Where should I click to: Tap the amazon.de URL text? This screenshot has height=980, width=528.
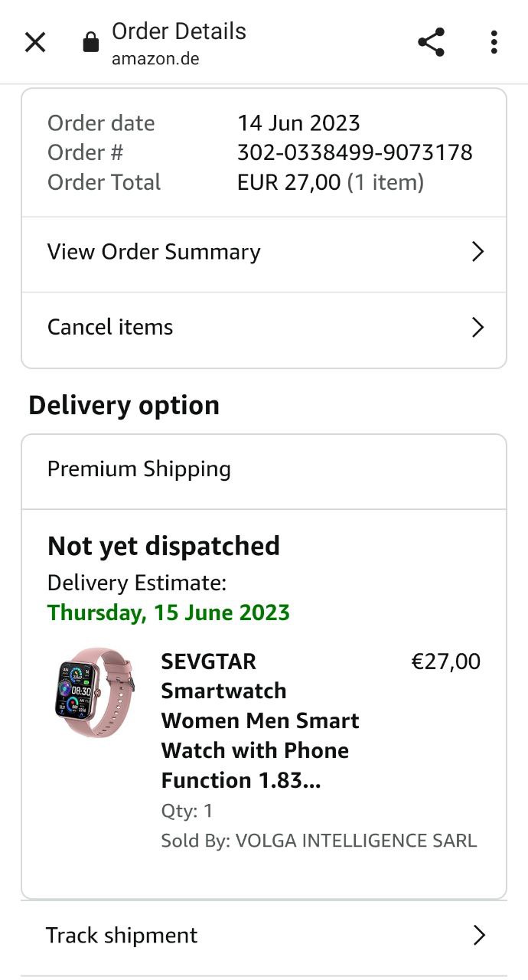click(155, 59)
